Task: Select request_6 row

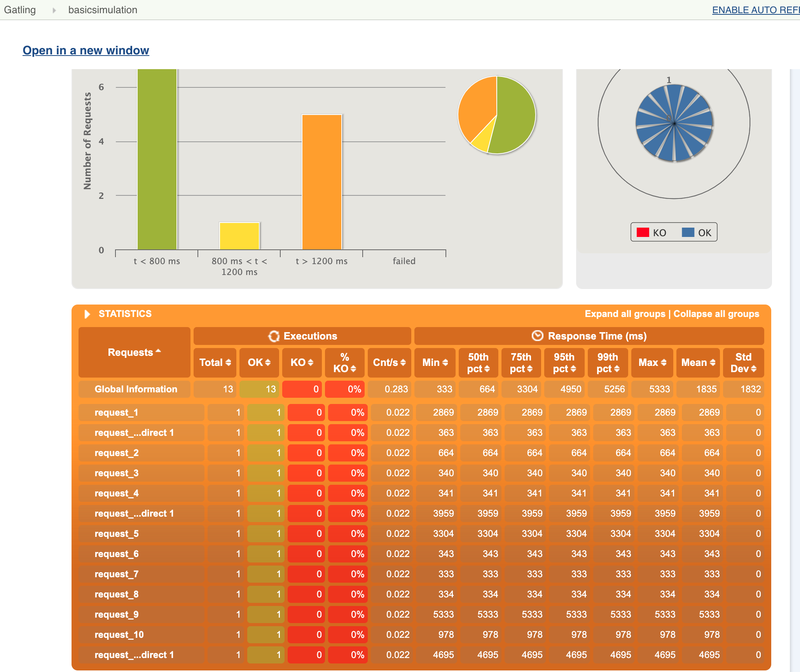Action: 421,554
